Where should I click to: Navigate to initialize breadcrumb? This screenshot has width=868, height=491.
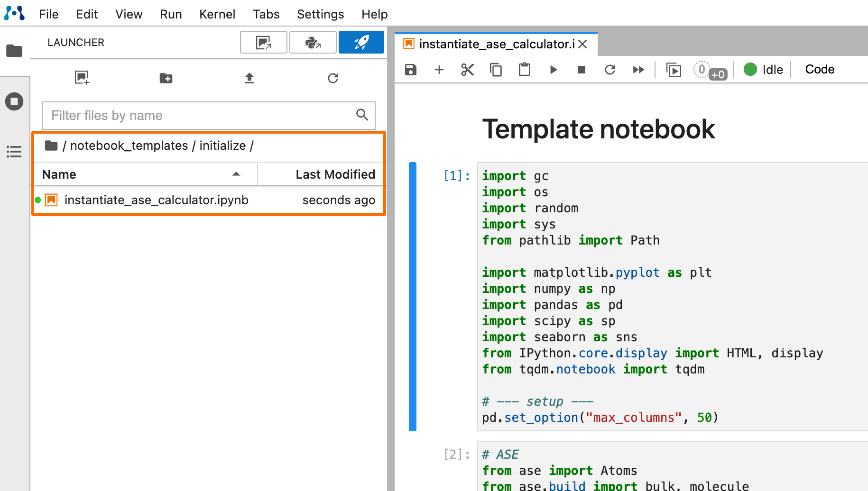pos(222,145)
